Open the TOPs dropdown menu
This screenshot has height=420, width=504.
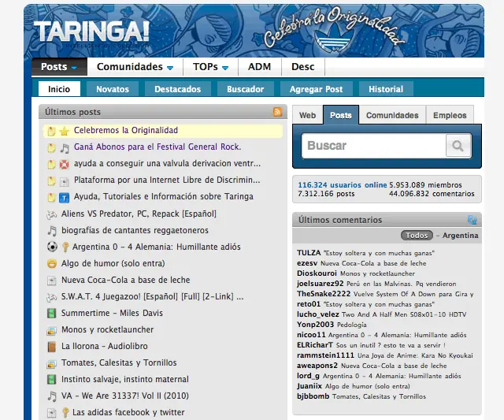point(210,66)
